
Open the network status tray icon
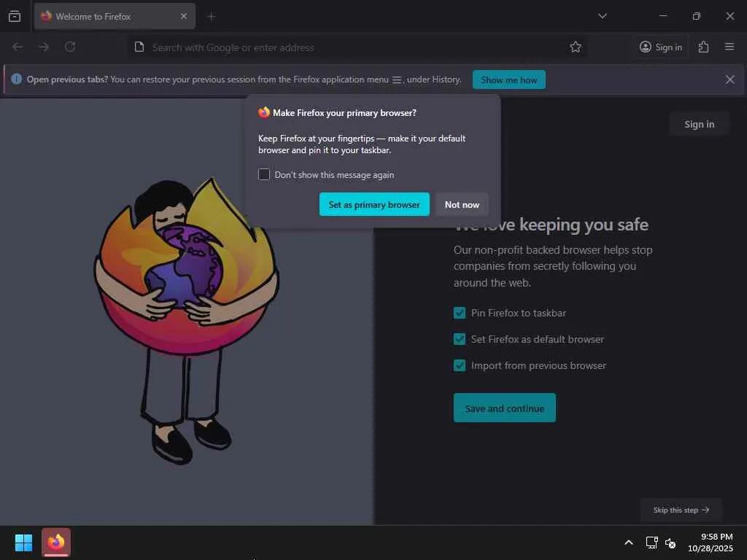651,542
